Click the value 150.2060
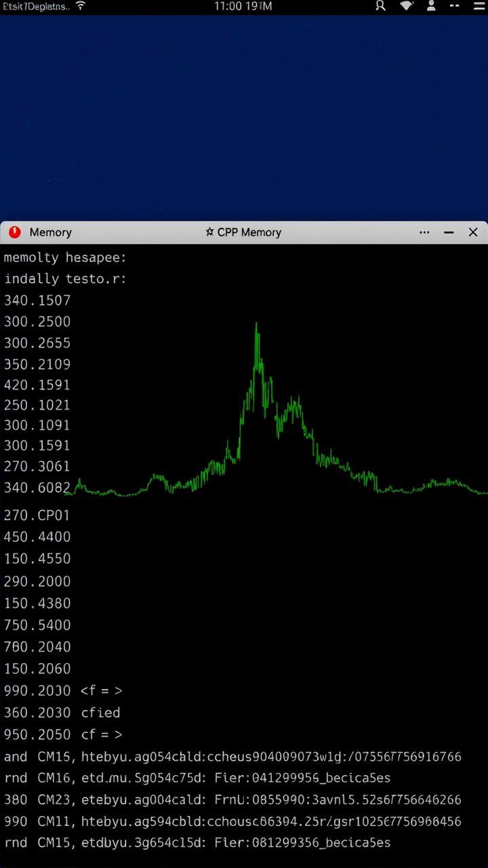The width and height of the screenshot is (488, 868). [x=37, y=669]
